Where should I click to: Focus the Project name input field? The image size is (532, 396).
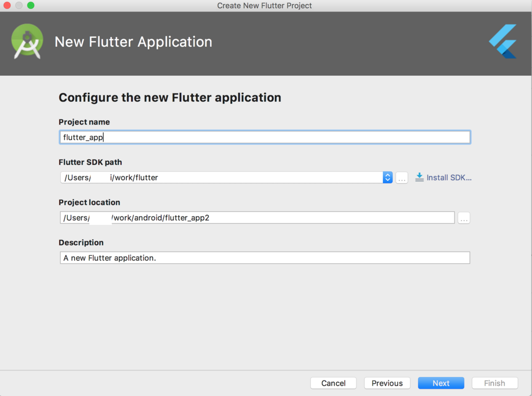[264, 138]
